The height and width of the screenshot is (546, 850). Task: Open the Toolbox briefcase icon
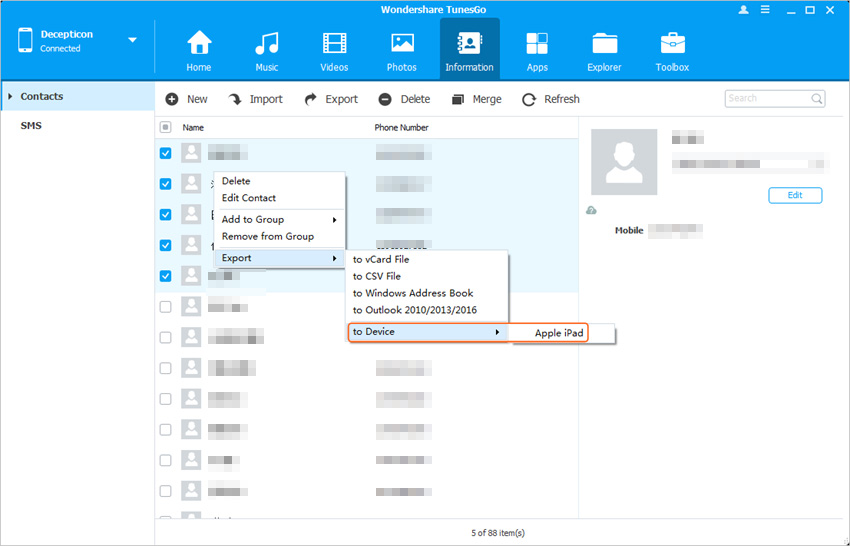coord(672,45)
